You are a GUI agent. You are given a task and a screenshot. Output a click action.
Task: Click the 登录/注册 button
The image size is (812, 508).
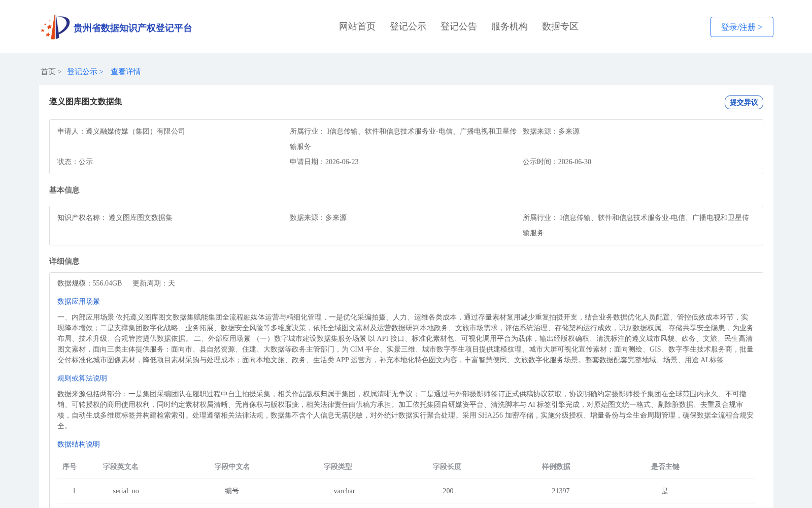742,27
